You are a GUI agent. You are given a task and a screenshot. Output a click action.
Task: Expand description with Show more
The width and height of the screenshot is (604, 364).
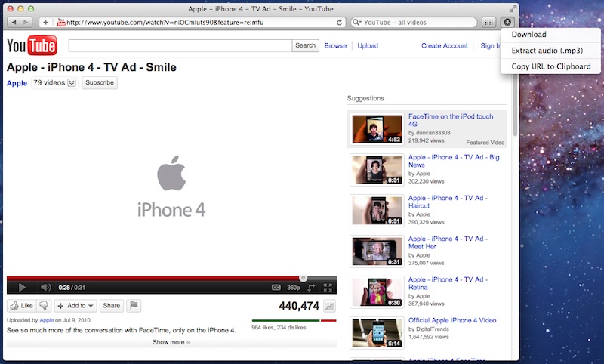point(171,342)
